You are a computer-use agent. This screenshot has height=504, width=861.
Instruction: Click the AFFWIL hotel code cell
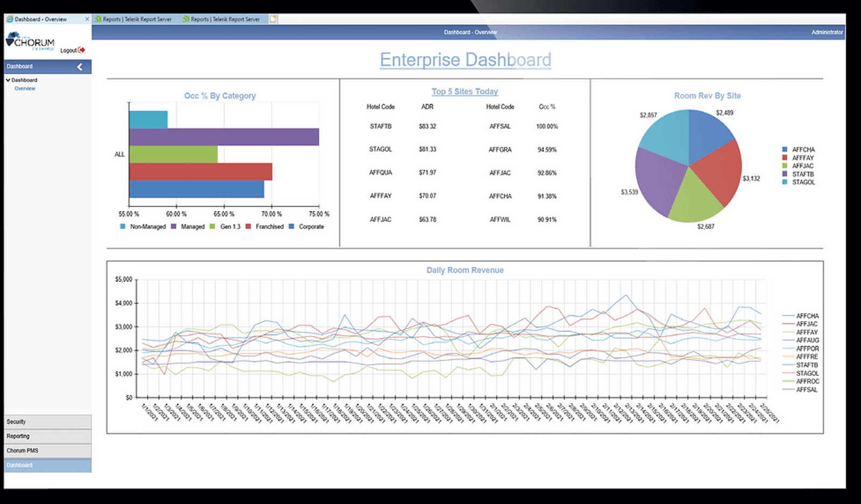tap(500, 219)
